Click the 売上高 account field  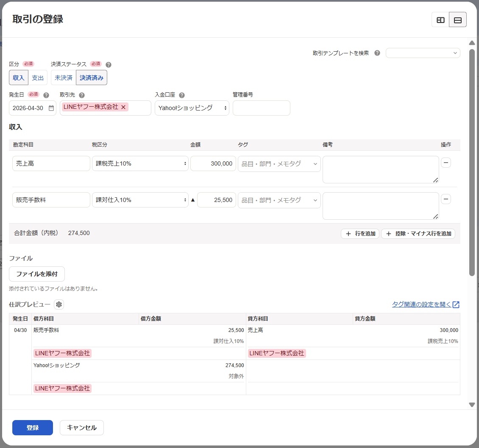[51, 163]
